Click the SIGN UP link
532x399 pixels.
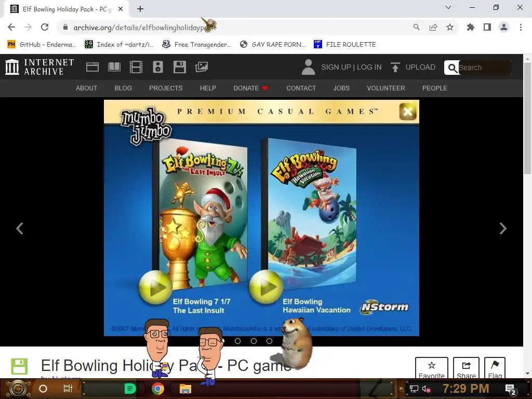(x=336, y=67)
